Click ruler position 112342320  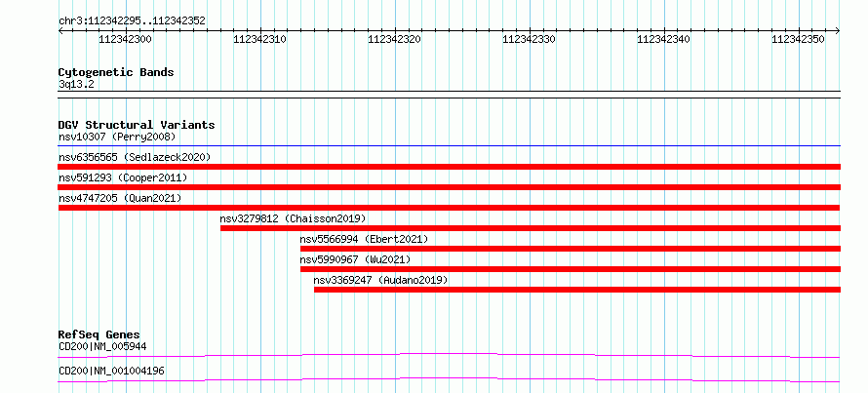click(395, 39)
